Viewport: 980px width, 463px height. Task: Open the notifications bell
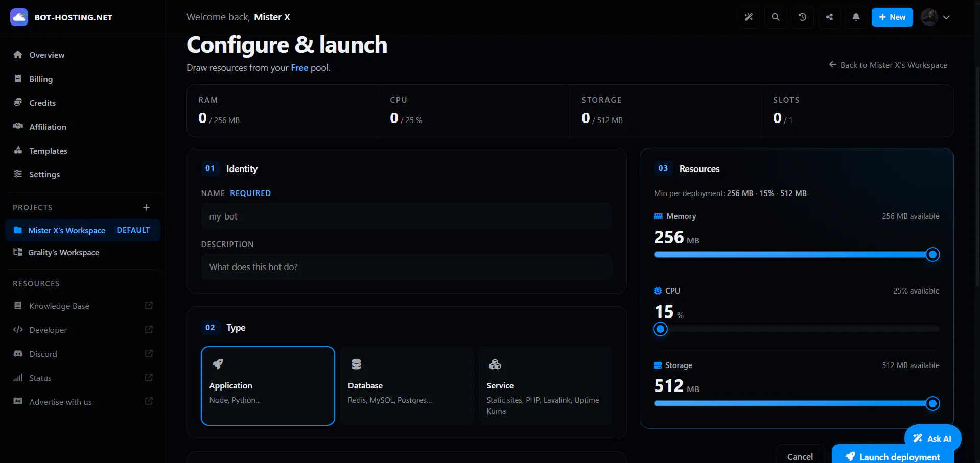click(x=856, y=17)
